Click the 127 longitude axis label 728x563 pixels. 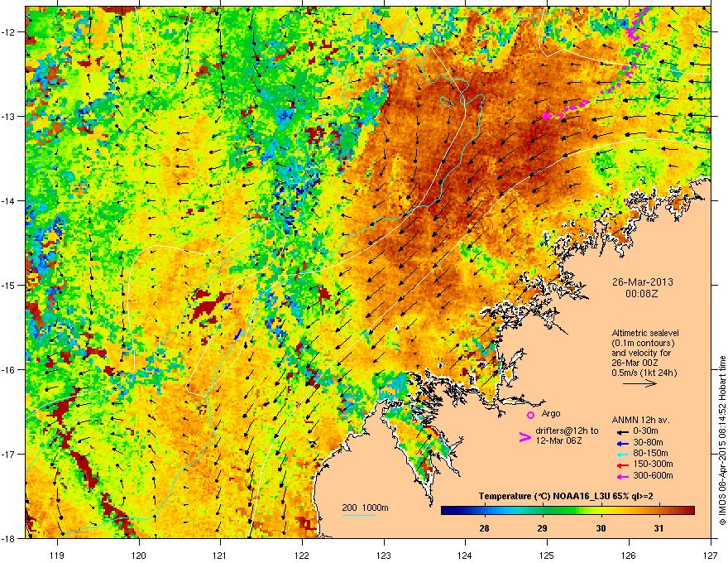(711, 555)
